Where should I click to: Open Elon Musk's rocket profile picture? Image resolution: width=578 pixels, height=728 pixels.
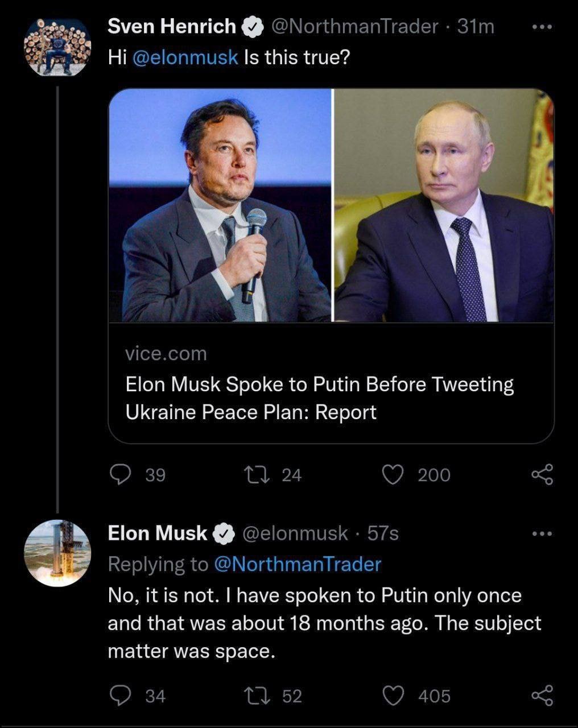tap(57, 552)
